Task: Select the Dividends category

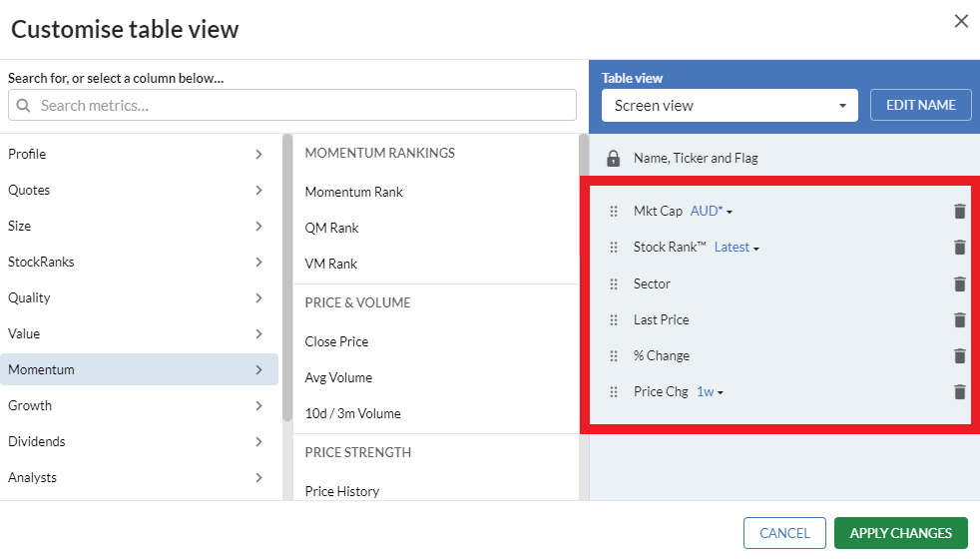Action: click(137, 441)
